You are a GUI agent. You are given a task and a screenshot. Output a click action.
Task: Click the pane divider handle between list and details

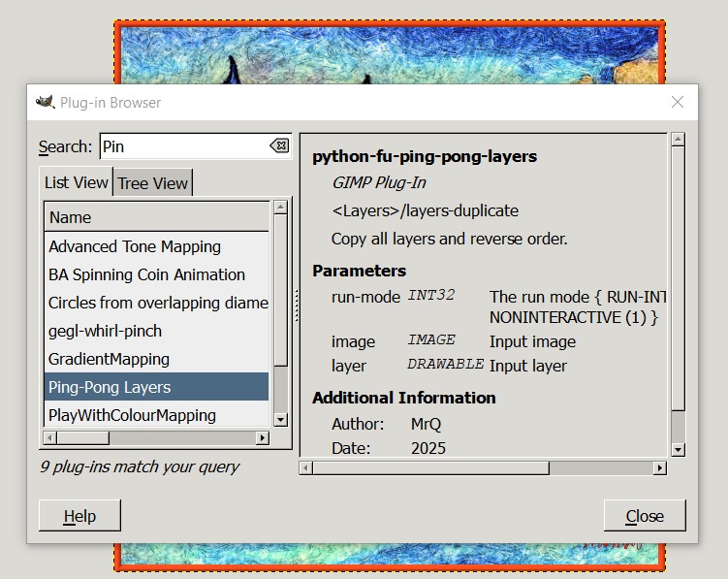297,306
